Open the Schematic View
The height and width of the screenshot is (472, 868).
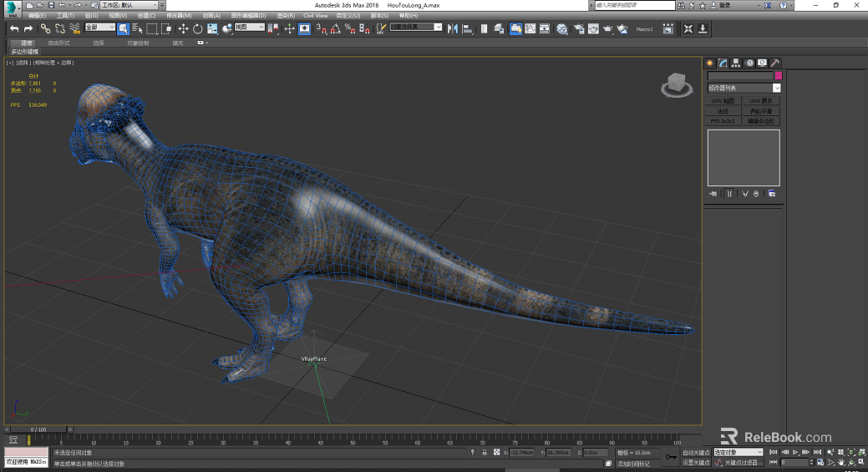coord(545,28)
